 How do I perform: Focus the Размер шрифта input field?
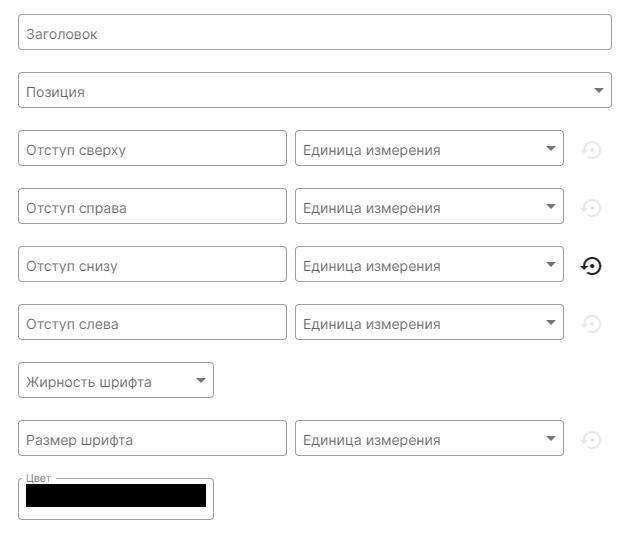[x=152, y=438]
